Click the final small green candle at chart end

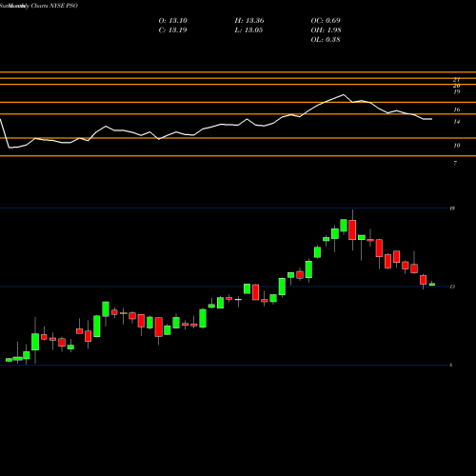(432, 284)
